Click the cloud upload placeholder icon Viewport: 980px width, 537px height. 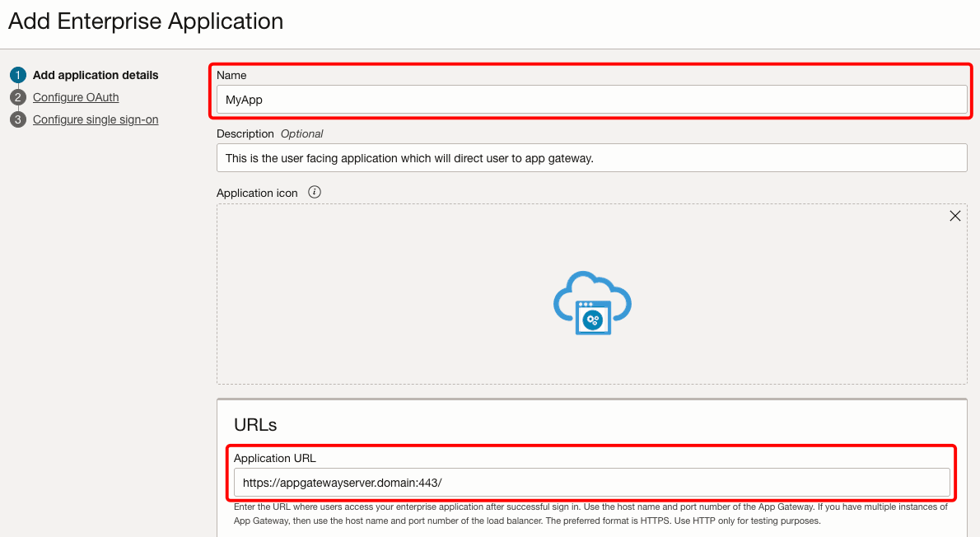[592, 303]
